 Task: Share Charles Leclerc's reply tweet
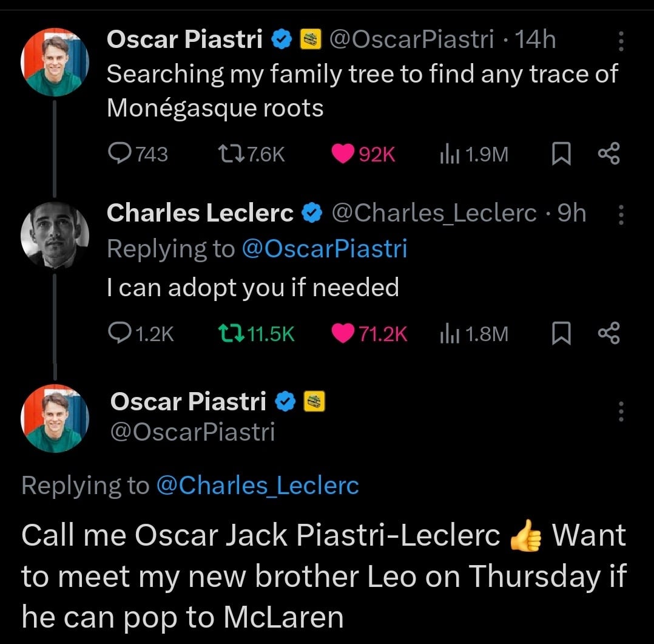(x=609, y=333)
